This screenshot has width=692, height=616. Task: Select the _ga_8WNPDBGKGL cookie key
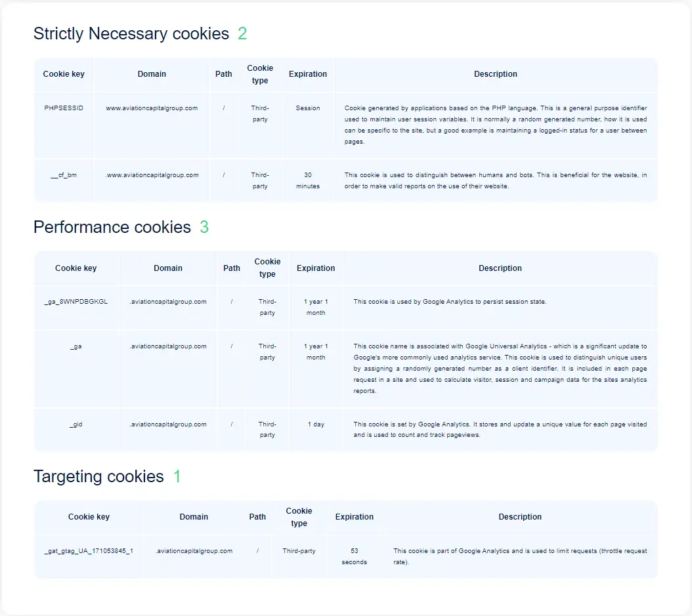pos(76,302)
